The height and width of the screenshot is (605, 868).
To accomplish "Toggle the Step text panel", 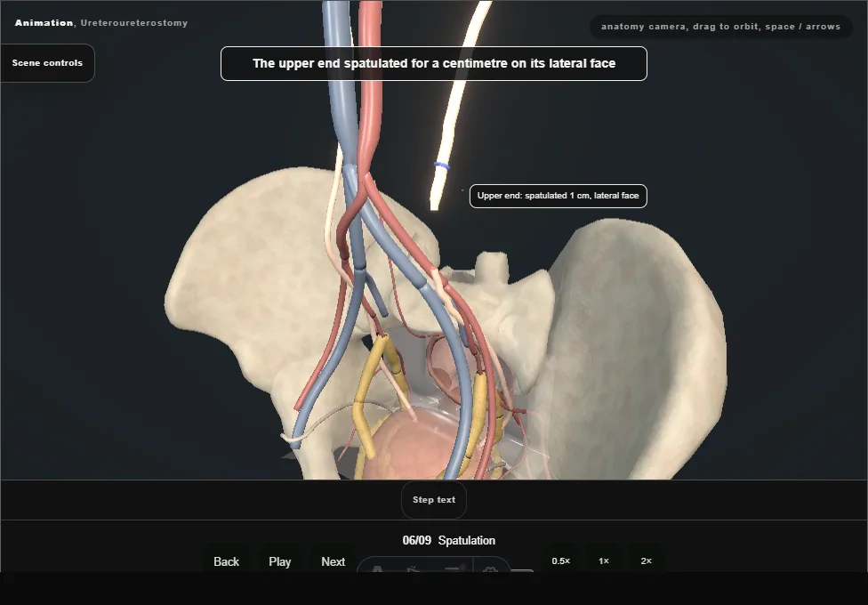I will point(434,500).
